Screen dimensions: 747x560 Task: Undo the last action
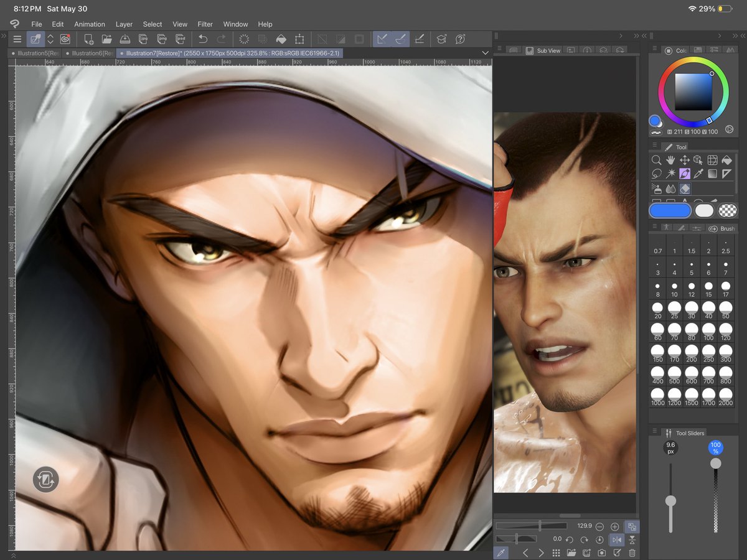[x=203, y=39]
